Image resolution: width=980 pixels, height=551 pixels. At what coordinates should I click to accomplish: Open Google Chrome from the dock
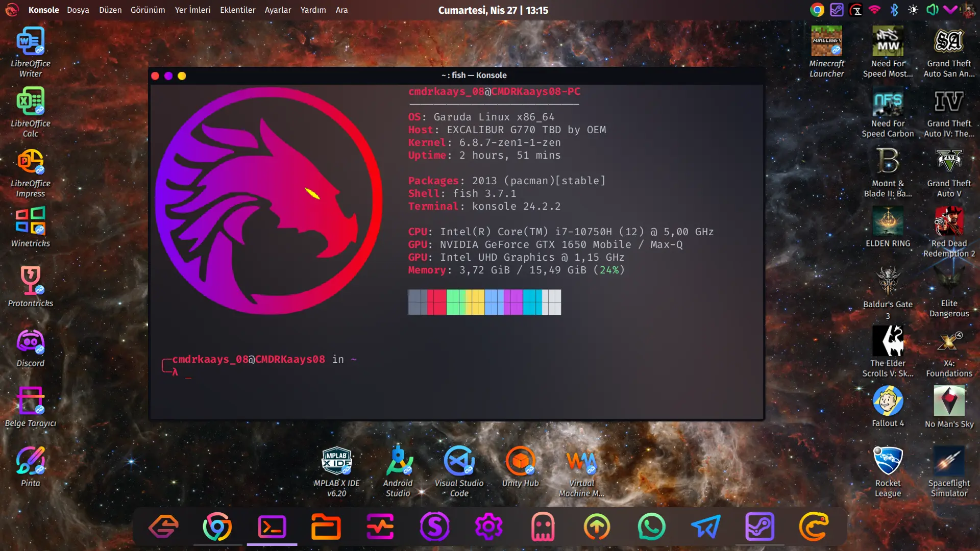(217, 527)
